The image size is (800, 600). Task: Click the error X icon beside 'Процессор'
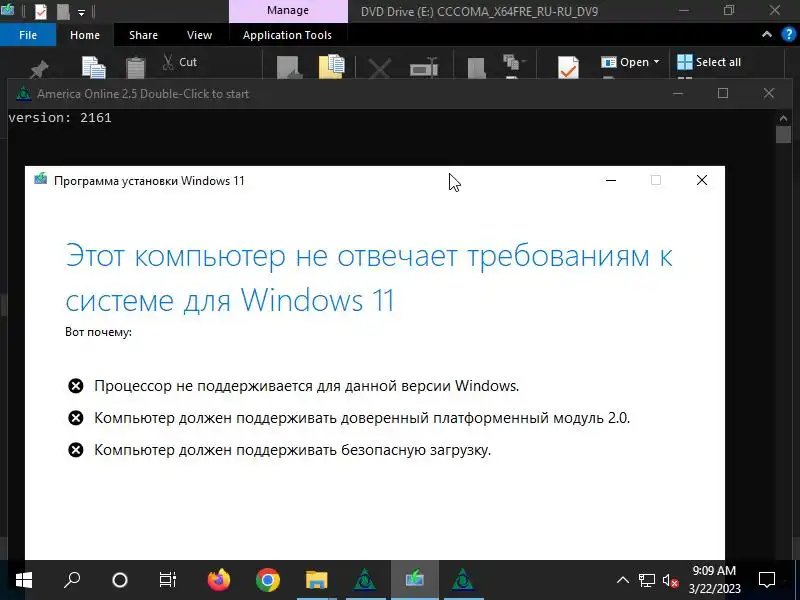tap(76, 386)
